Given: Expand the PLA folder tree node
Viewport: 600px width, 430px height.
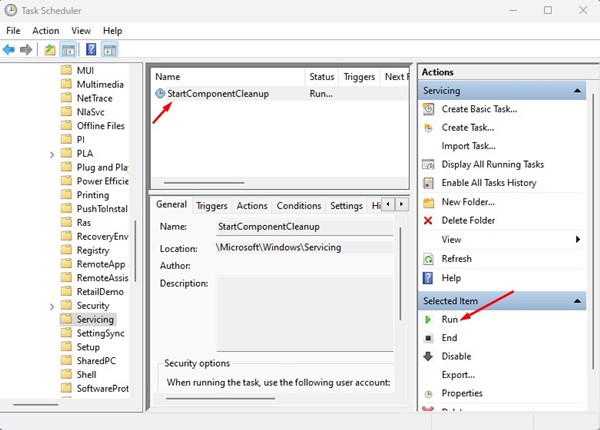Looking at the screenshot, I should (x=52, y=155).
